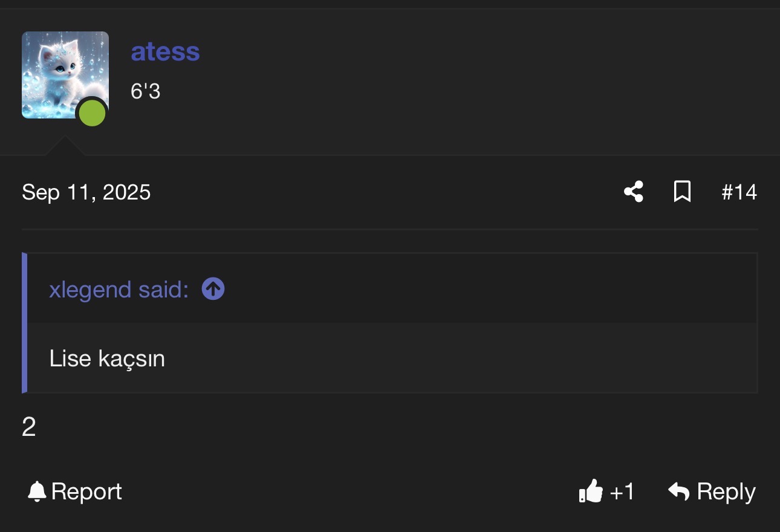Click the up-arrow icon beside xlegend said
Screen dimensions: 780x532
click(x=213, y=289)
